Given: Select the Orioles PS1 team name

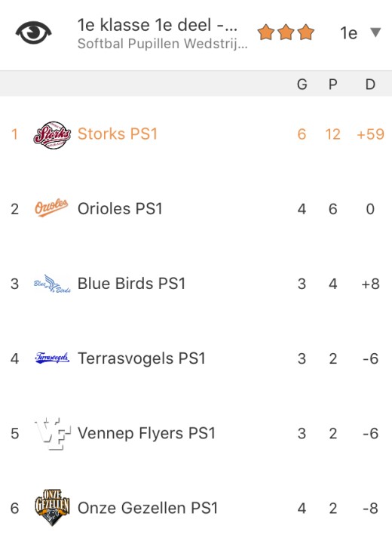Looking at the screenshot, I should coord(120,209).
